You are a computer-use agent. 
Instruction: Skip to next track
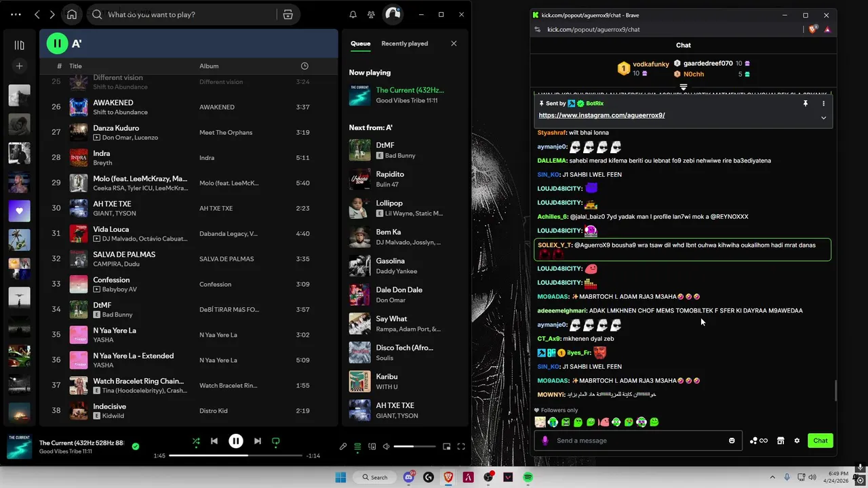tap(258, 441)
